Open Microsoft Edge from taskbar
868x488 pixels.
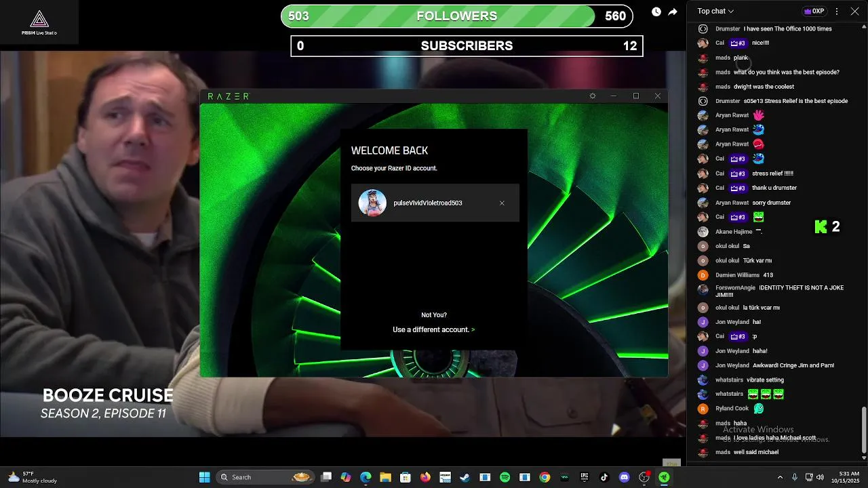[x=366, y=477]
